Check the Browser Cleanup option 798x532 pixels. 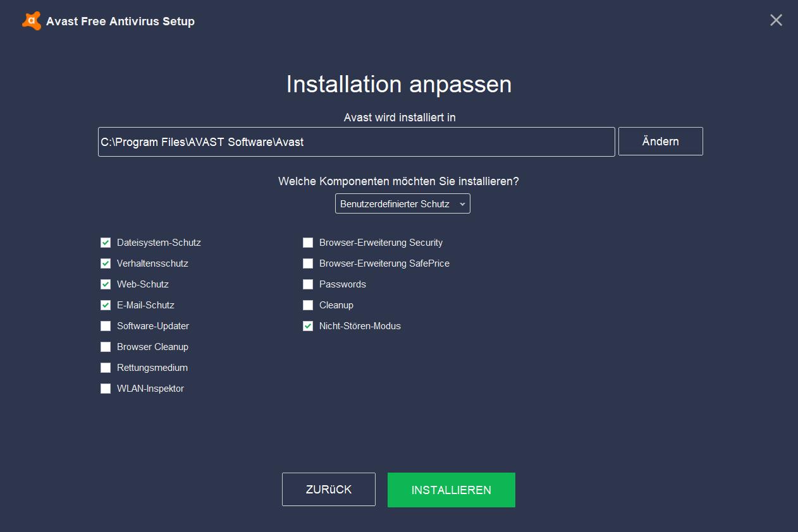pos(106,347)
